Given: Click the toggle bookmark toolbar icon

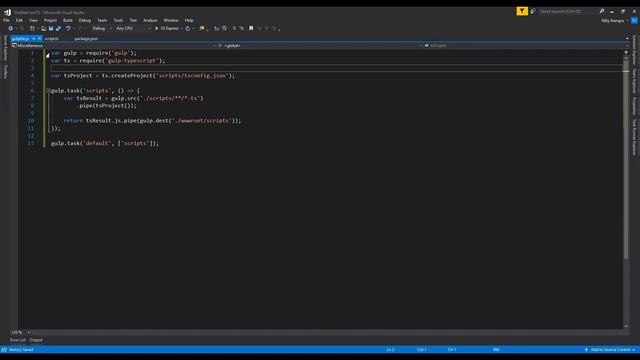Looking at the screenshot, I should (251, 29).
